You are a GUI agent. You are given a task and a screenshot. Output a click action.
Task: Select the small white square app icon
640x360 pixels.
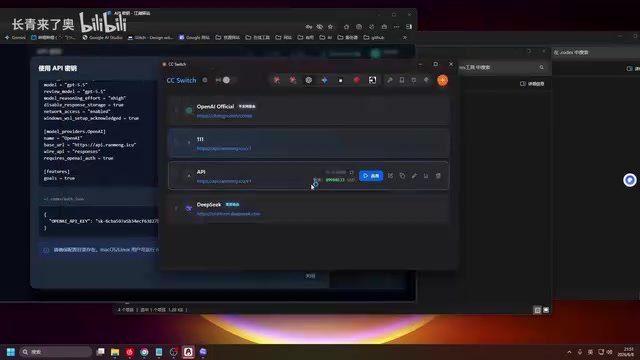340,80
